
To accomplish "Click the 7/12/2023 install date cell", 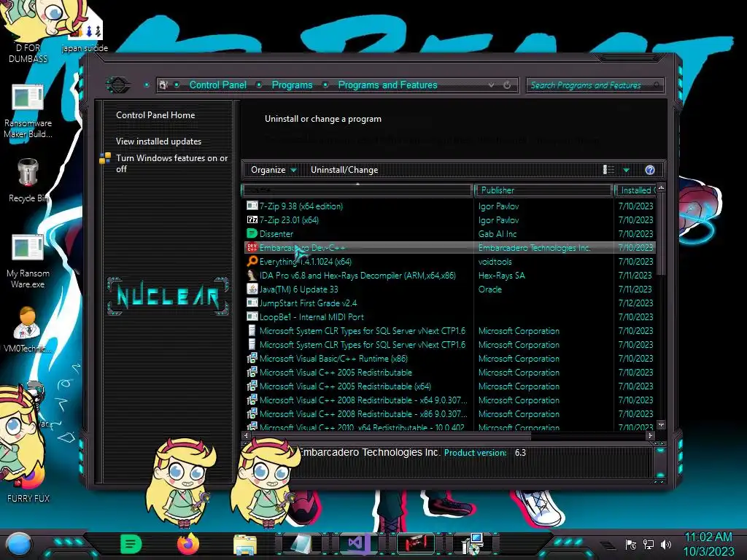I will point(635,303).
